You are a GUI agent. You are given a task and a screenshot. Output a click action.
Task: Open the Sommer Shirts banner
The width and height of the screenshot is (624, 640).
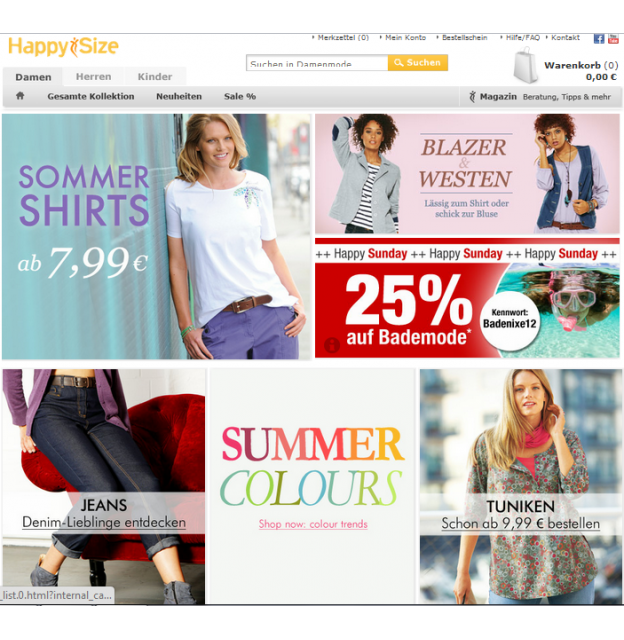point(156,237)
